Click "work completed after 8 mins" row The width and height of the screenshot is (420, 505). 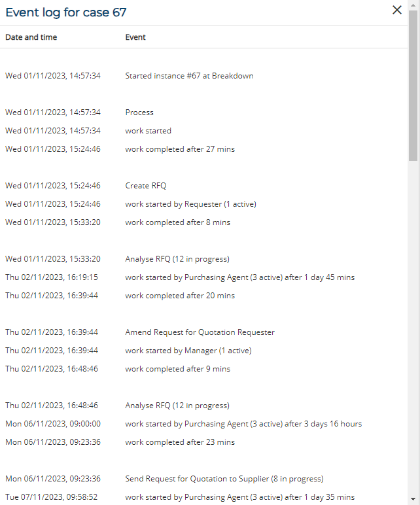(x=177, y=222)
